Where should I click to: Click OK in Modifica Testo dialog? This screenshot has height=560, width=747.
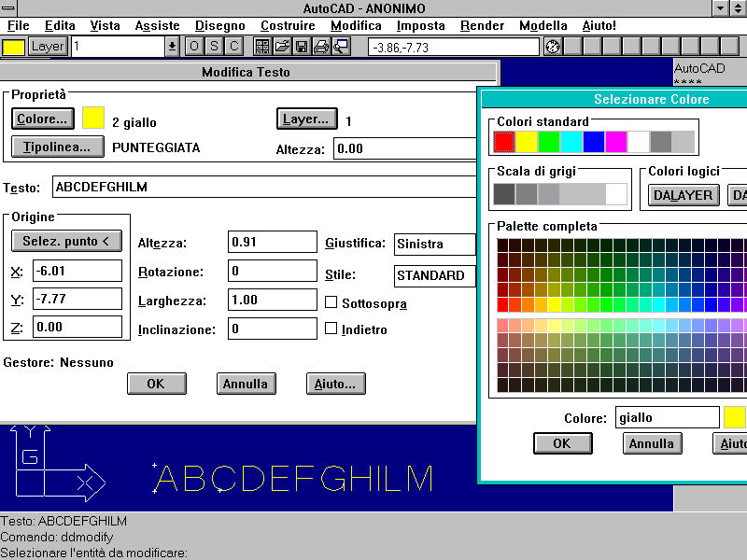[x=156, y=384]
